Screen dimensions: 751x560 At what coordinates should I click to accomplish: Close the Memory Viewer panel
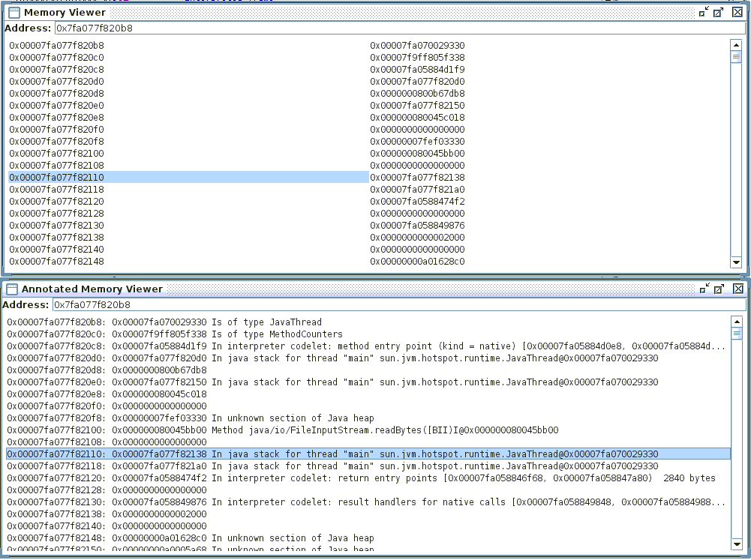(x=737, y=12)
